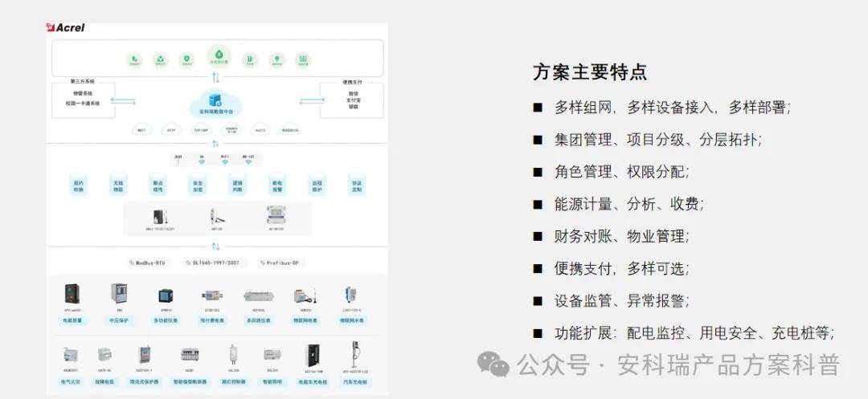868x399 pixels.
Task: Click the charger image above 汽车充电桩
Action: [355, 354]
